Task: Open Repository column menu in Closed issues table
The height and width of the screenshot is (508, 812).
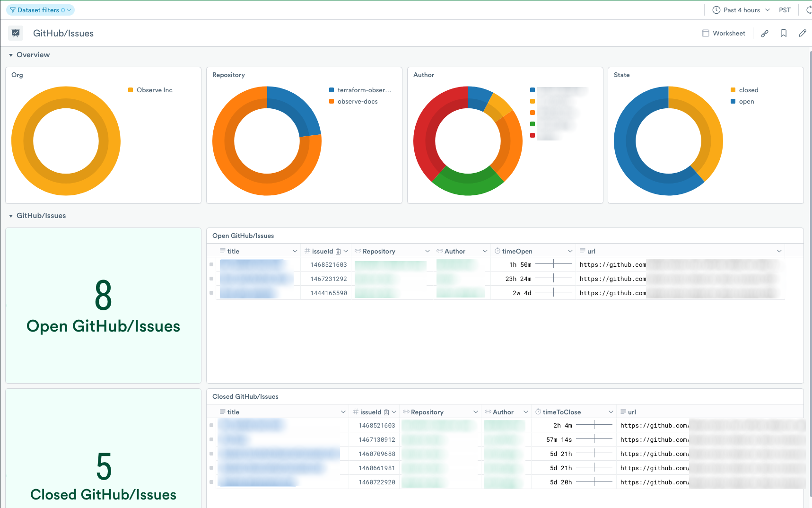Action: tap(476, 412)
